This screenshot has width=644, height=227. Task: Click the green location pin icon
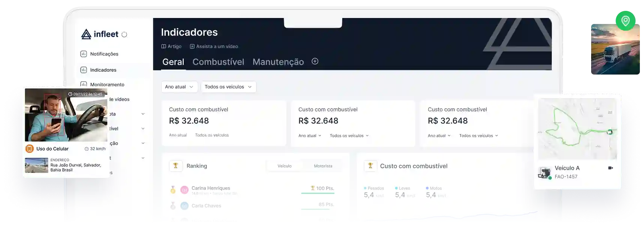pyautogui.click(x=625, y=21)
